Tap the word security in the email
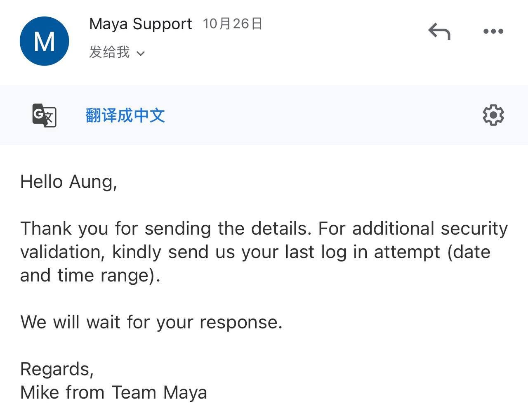The height and width of the screenshot is (420, 528). point(474,229)
